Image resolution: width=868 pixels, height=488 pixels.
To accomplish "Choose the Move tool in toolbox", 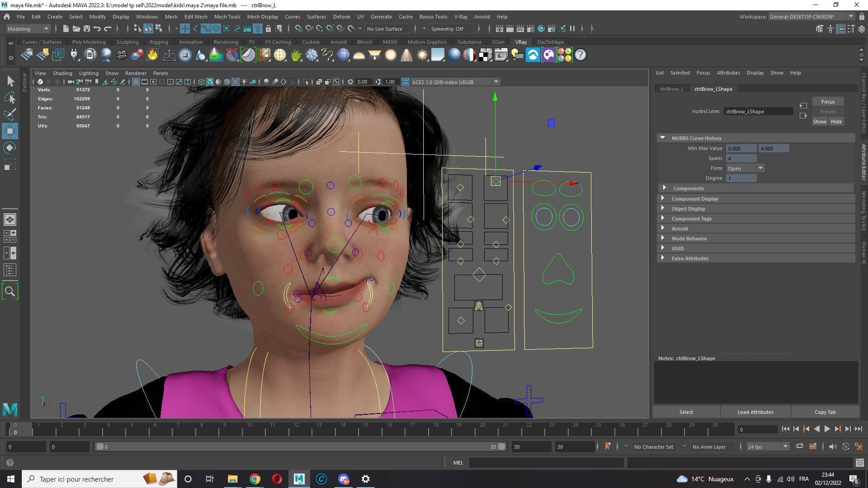I will point(10,131).
